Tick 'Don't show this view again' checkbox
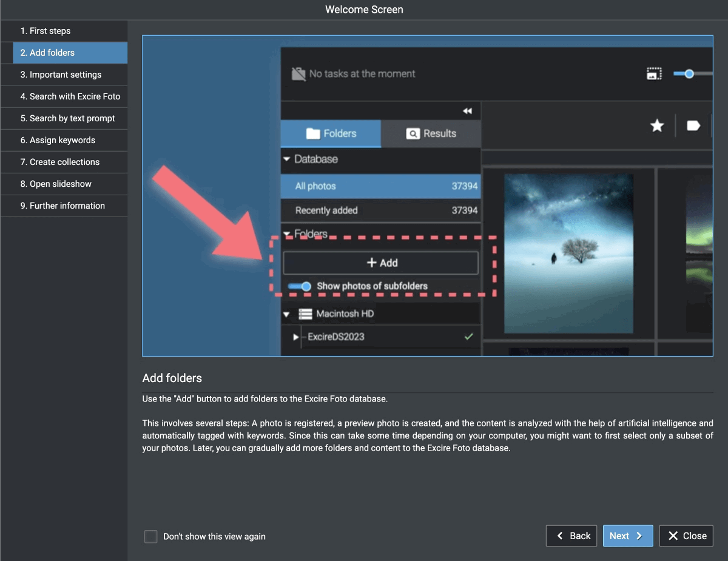The height and width of the screenshot is (561, 728). (x=150, y=536)
